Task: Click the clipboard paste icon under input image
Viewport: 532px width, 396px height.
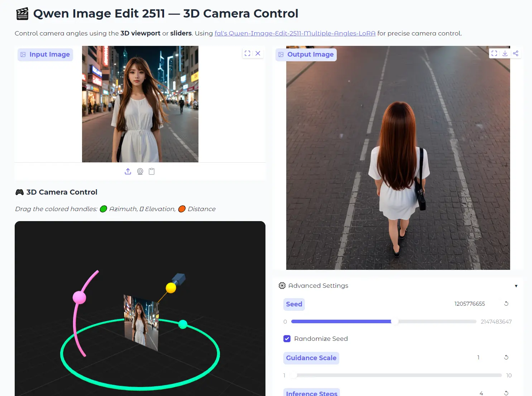Action: 152,171
